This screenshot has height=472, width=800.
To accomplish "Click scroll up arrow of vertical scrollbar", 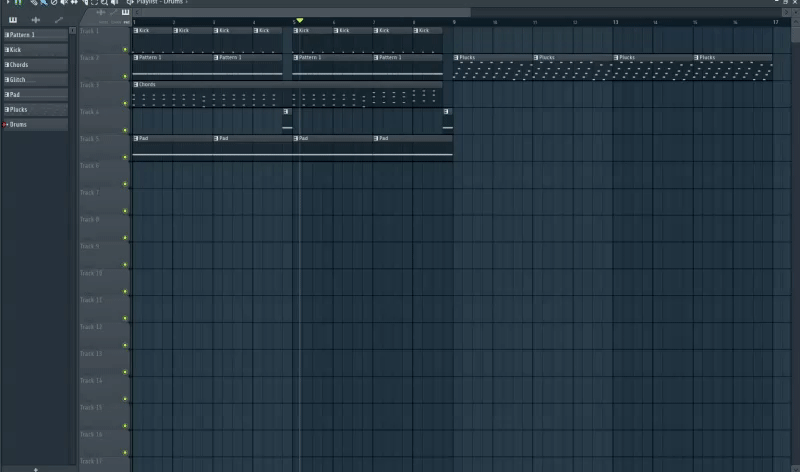I will pyautogui.click(x=795, y=21).
